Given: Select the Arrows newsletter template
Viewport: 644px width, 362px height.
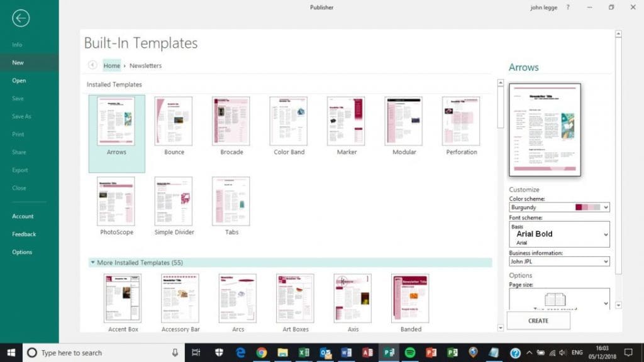Looking at the screenshot, I should click(x=116, y=123).
